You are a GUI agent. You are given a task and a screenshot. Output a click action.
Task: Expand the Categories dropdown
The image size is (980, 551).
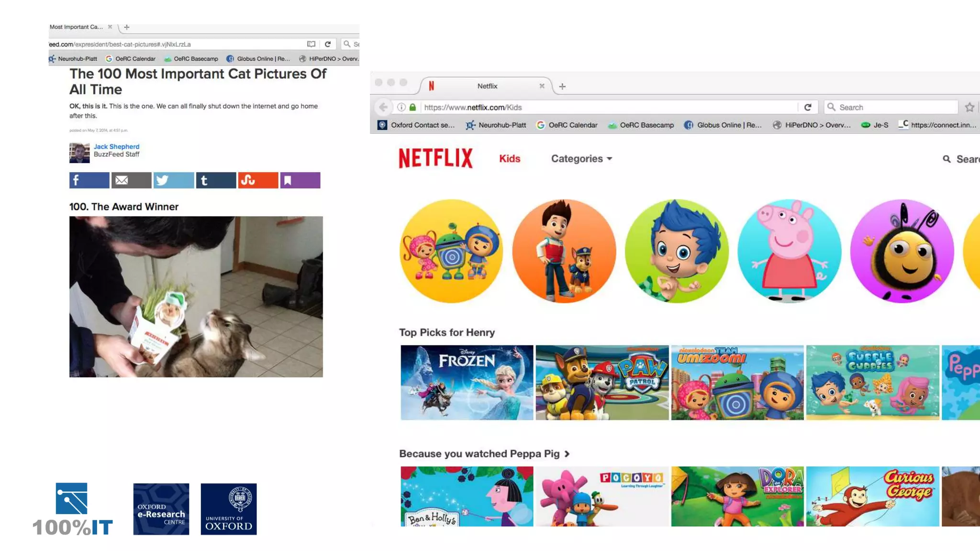tap(581, 159)
